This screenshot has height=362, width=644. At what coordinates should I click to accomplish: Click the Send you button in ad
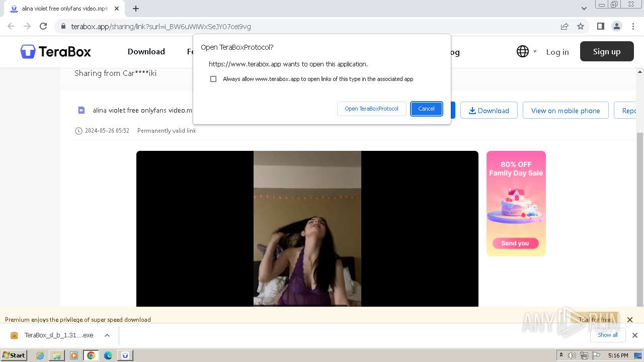coord(515,243)
